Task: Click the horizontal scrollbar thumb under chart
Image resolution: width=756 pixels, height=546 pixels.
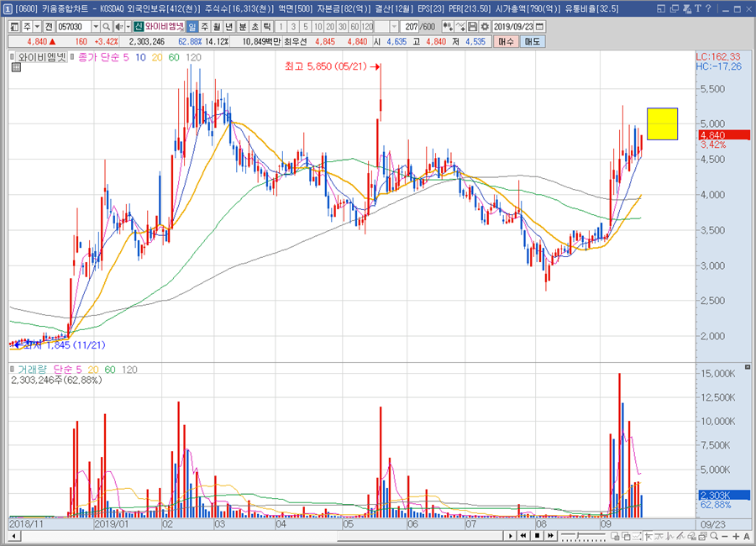Action: click(x=420, y=536)
